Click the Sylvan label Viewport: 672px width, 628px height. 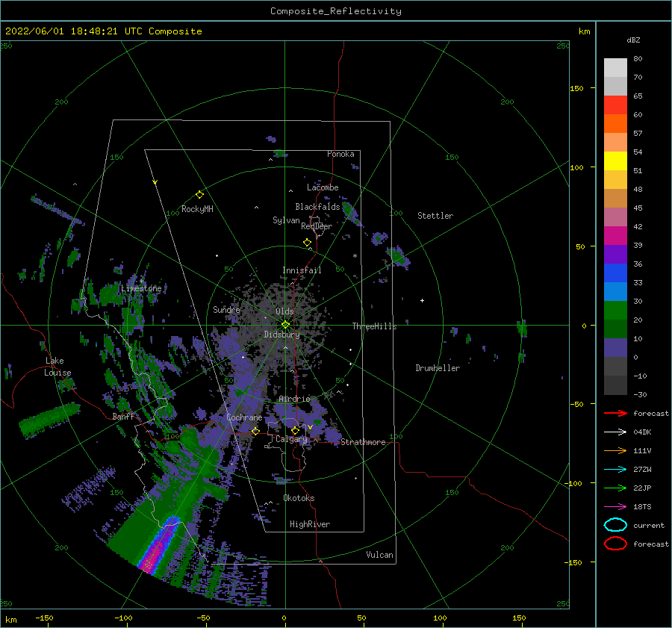286,220
